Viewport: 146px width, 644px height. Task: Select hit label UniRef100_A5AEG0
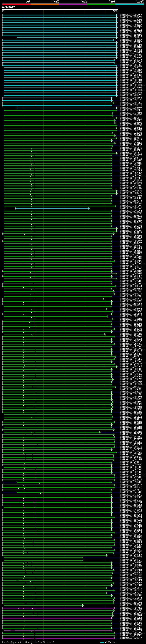coord(131,605)
